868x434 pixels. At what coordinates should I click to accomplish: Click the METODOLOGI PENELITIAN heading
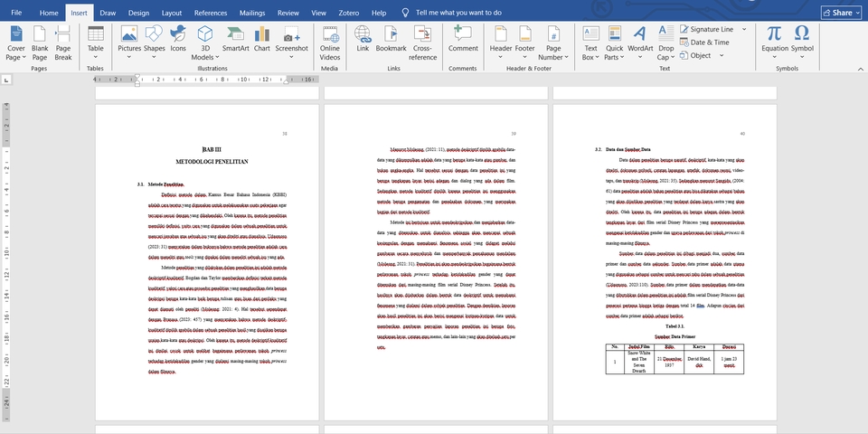pyautogui.click(x=212, y=162)
